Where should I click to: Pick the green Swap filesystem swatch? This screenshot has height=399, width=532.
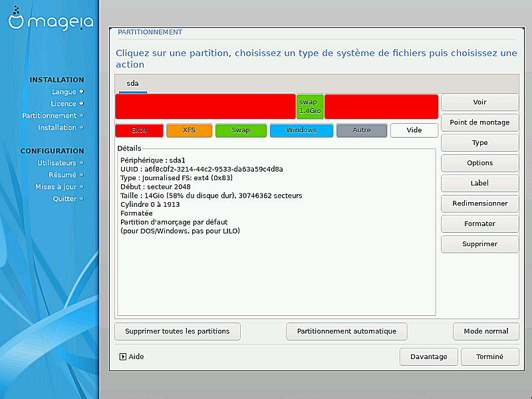[241, 130]
